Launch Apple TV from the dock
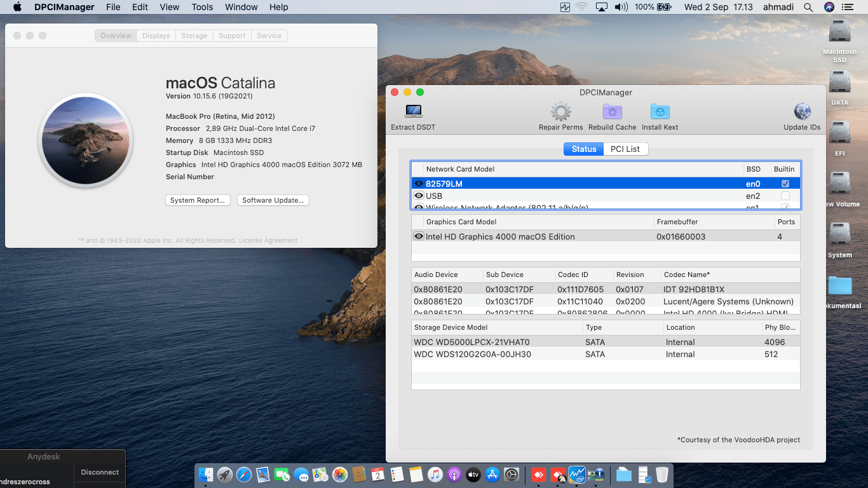The height and width of the screenshot is (488, 868). pyautogui.click(x=473, y=475)
